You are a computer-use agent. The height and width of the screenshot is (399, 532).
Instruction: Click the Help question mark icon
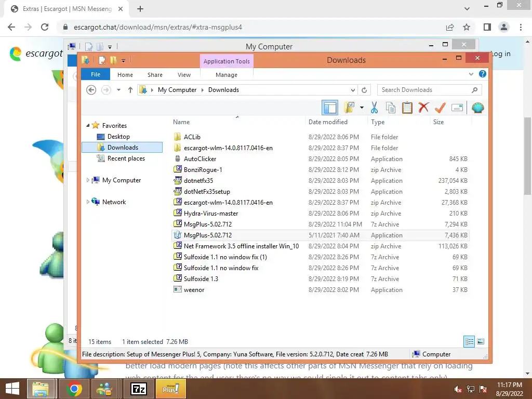click(483, 74)
